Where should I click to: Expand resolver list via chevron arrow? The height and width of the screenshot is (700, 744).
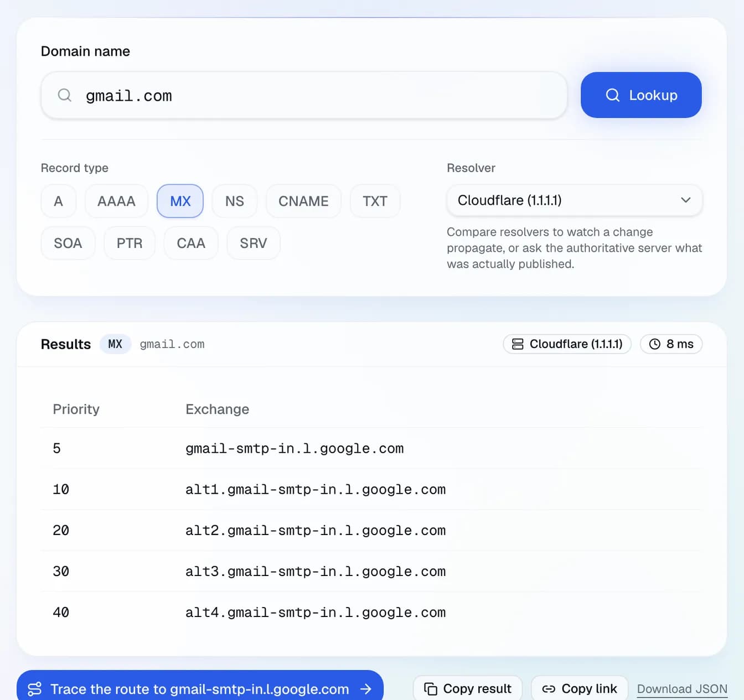click(x=686, y=200)
